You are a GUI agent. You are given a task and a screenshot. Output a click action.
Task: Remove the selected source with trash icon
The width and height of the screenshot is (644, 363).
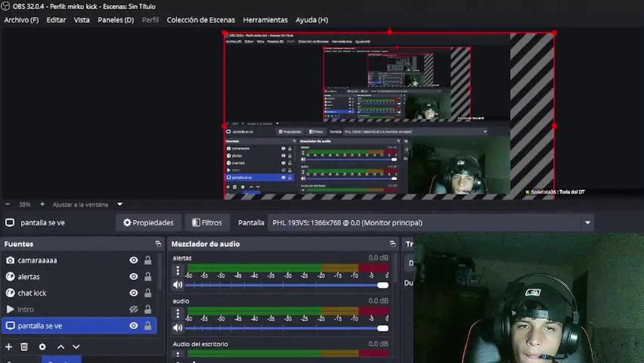pyautogui.click(x=24, y=347)
